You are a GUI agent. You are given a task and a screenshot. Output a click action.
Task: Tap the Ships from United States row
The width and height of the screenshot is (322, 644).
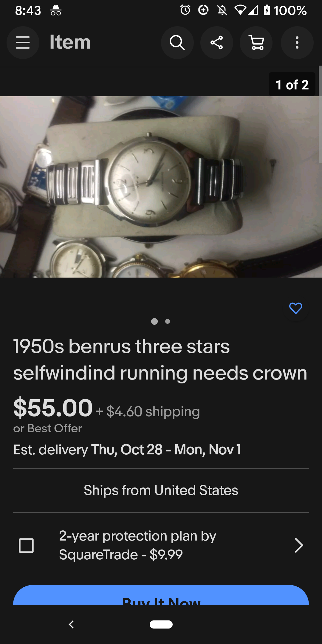click(161, 490)
